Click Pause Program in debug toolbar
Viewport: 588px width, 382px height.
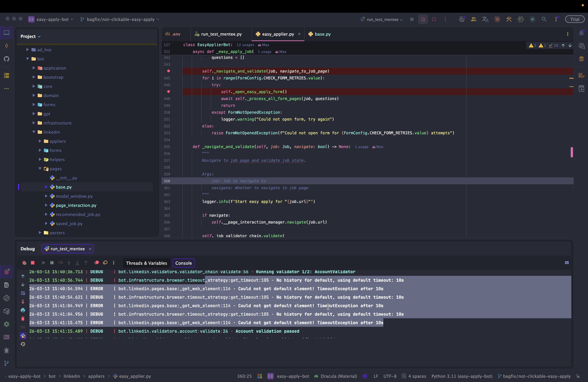click(x=52, y=263)
